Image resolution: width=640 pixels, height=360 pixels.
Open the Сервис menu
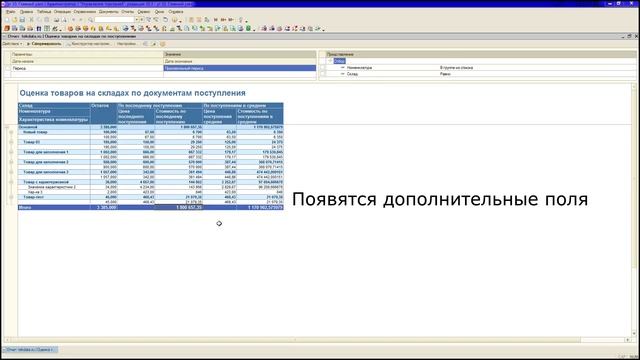tap(144, 12)
